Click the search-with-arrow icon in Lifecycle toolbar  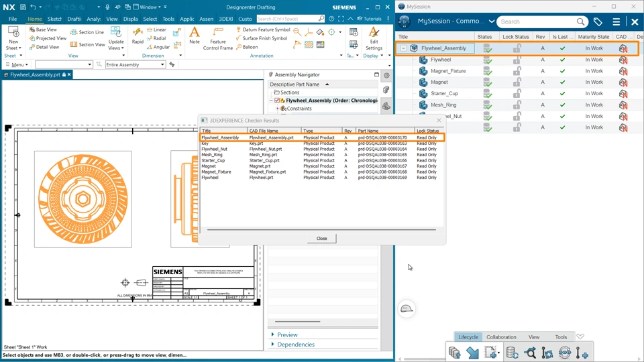(x=530, y=353)
